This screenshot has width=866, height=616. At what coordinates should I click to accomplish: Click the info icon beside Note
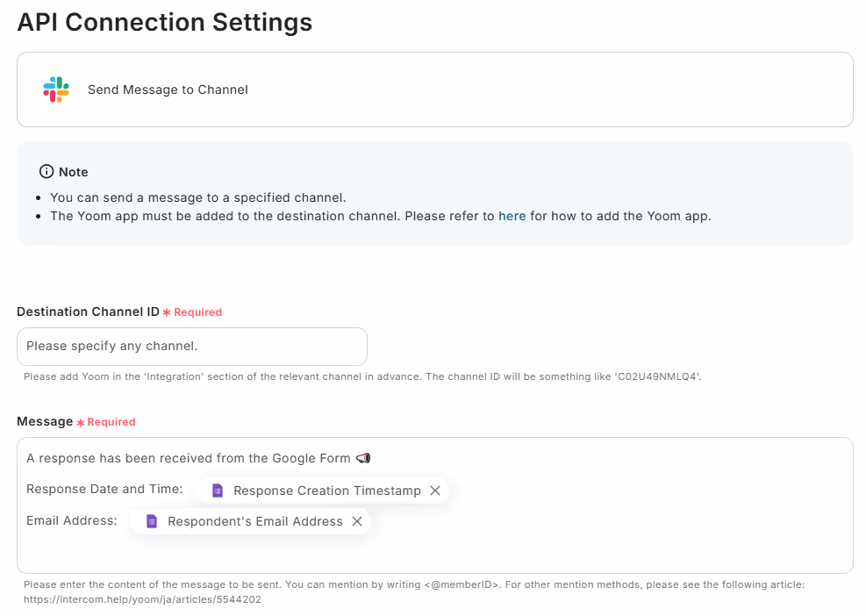(47, 172)
